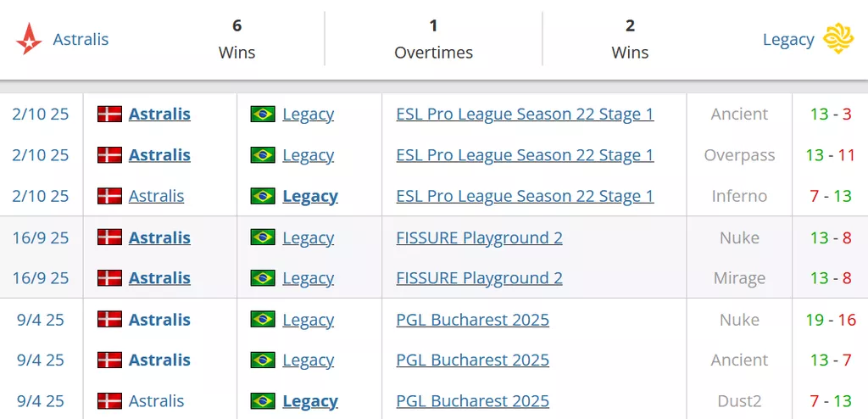
Task: Click Denmark flag in Mirage row
Action: (x=110, y=278)
